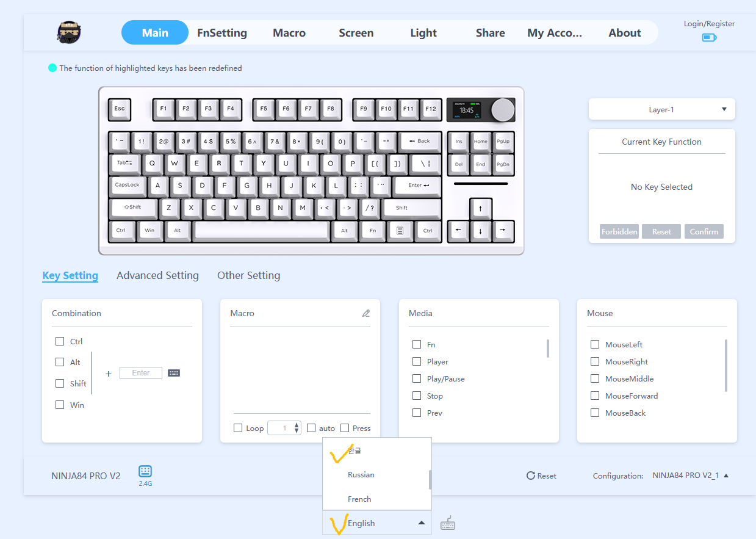Image resolution: width=756 pixels, height=539 pixels.
Task: Select the Esc key on keyboard image
Action: tap(120, 109)
